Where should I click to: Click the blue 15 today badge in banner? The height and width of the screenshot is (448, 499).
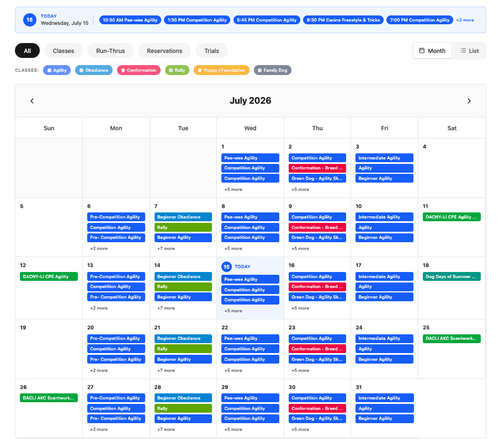[x=30, y=20]
